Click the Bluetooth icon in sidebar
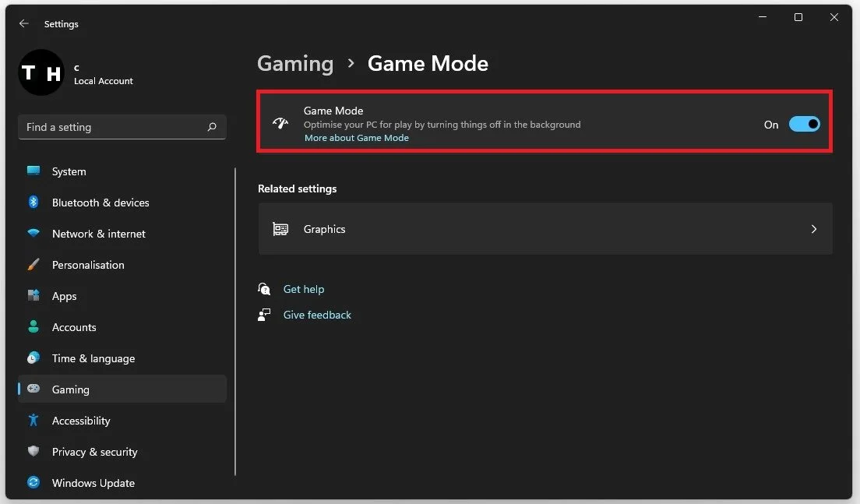The width and height of the screenshot is (860, 504). 33,202
